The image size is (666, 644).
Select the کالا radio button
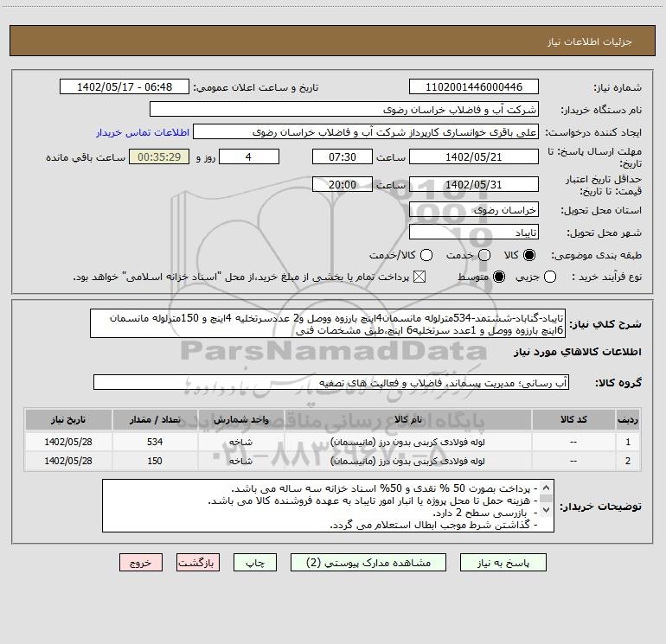click(x=529, y=255)
